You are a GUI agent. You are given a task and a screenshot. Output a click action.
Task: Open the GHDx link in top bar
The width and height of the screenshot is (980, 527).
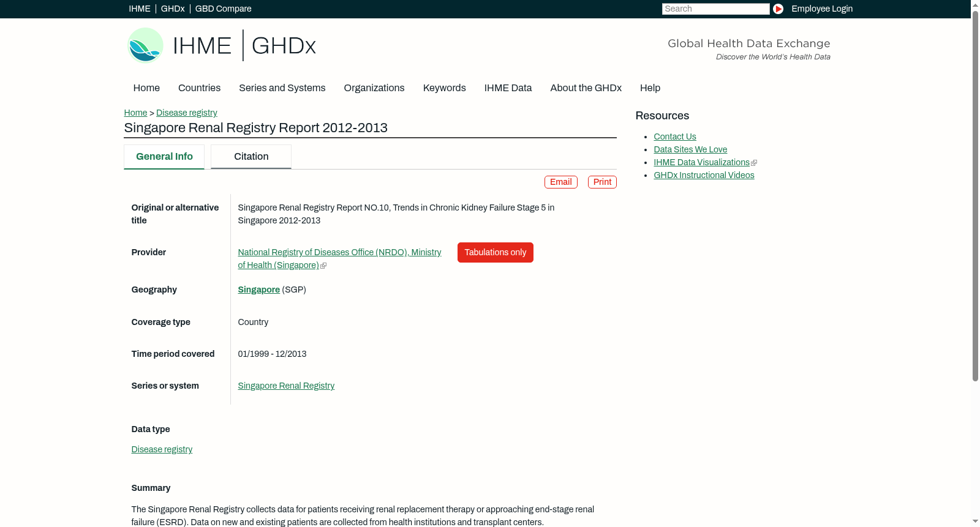173,9
